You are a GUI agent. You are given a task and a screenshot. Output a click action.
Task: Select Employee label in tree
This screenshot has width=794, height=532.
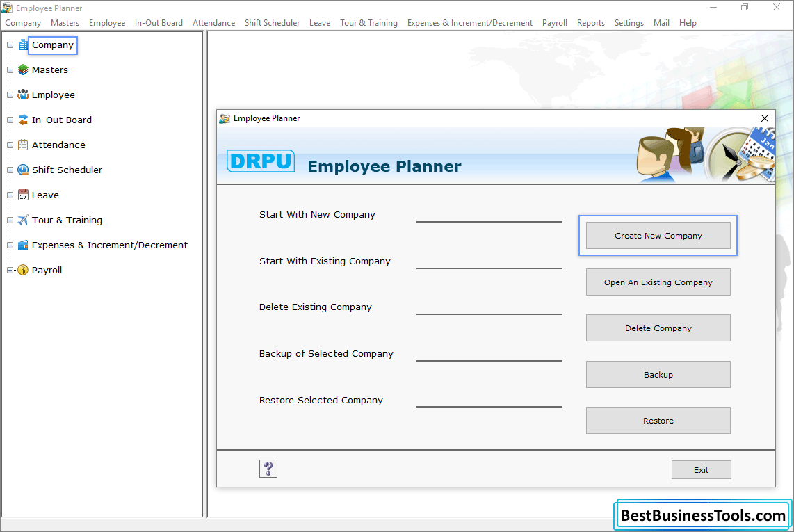coord(53,95)
